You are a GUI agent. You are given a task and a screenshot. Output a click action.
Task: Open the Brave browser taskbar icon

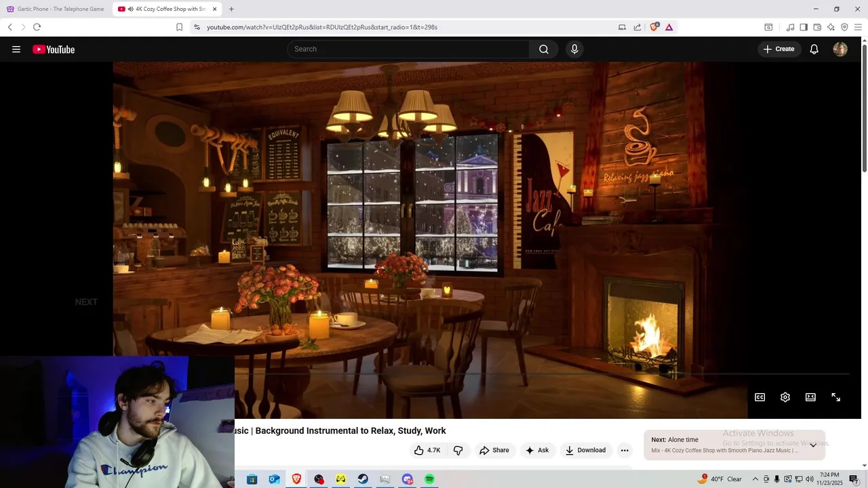296,479
